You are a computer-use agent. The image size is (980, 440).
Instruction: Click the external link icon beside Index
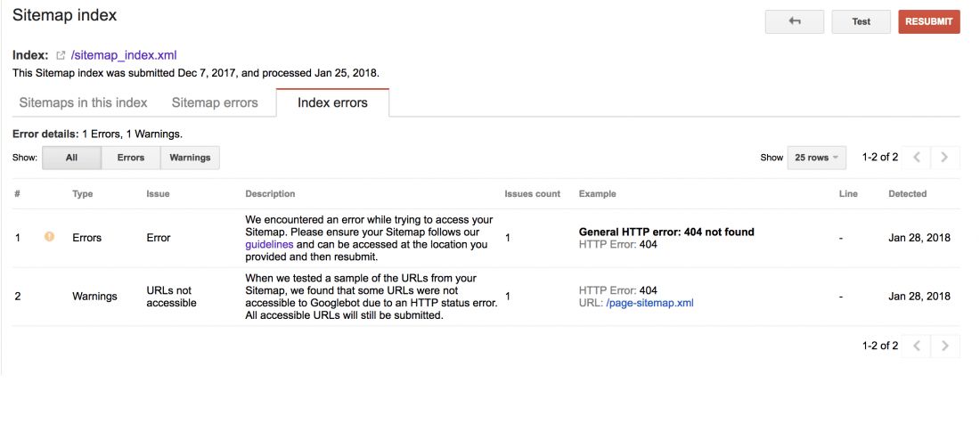tap(61, 55)
